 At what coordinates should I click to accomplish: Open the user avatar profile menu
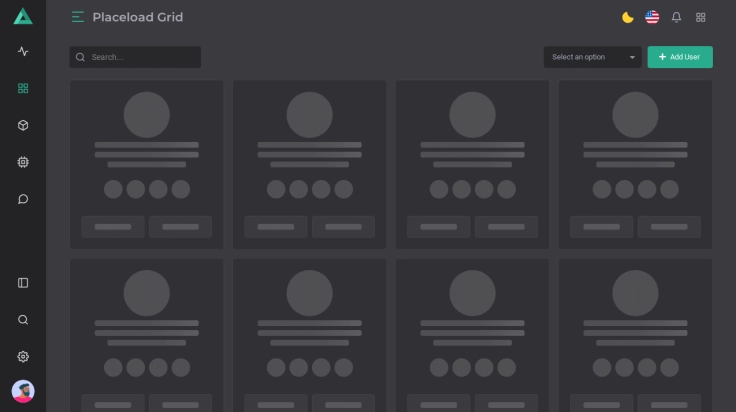tap(23, 391)
